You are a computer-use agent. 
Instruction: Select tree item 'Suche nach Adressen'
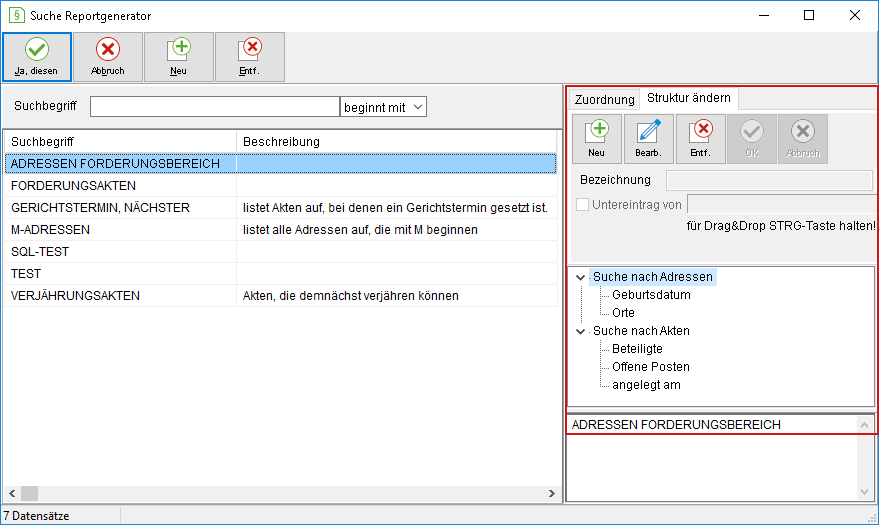click(x=653, y=277)
